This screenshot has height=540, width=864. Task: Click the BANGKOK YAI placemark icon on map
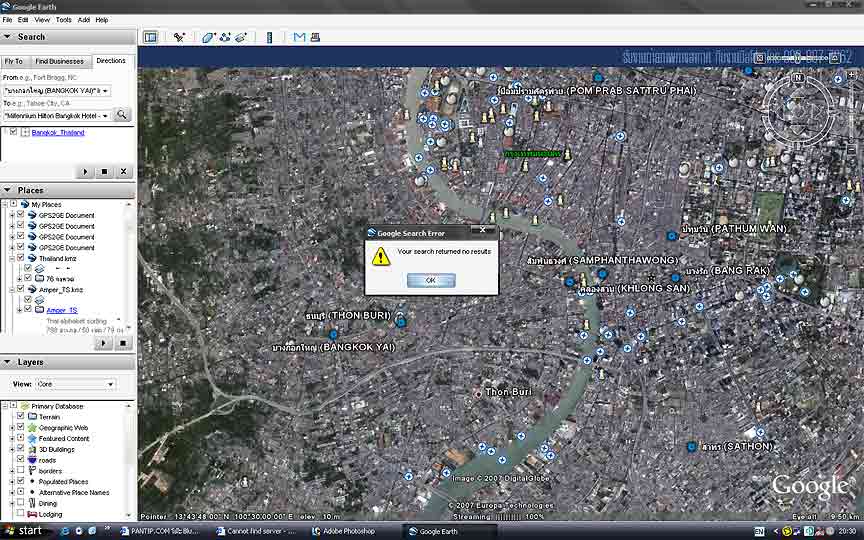[x=333, y=334]
